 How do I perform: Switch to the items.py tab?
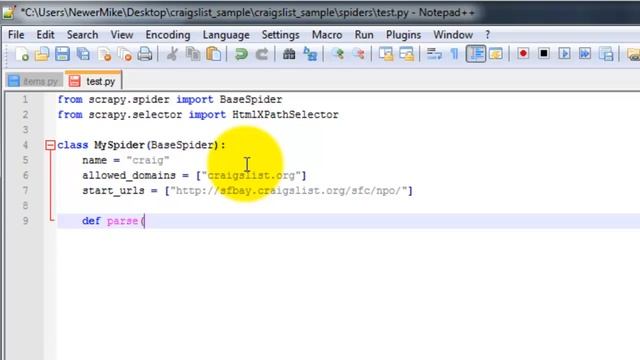pyautogui.click(x=34, y=81)
